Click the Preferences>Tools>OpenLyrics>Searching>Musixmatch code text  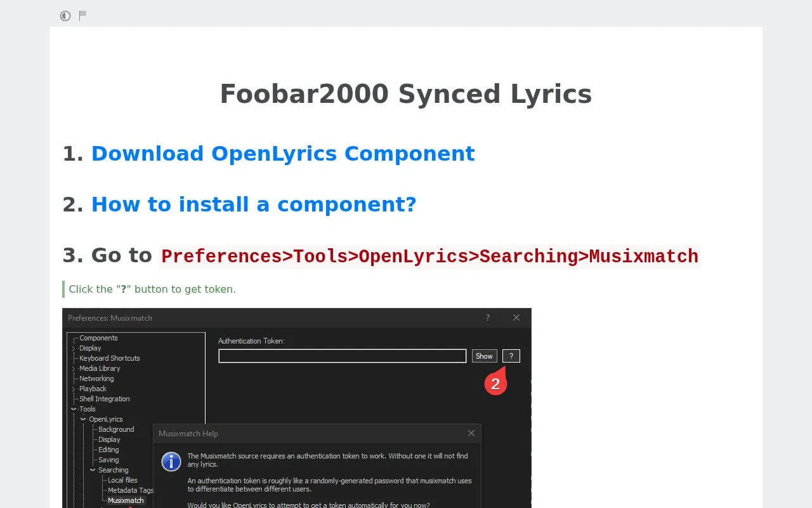pyautogui.click(x=429, y=257)
